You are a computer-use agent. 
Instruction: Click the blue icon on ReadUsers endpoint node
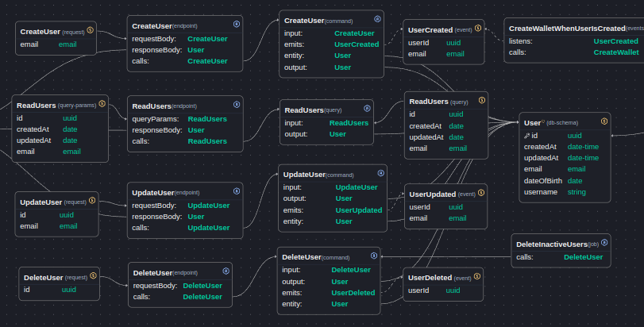coord(237,105)
